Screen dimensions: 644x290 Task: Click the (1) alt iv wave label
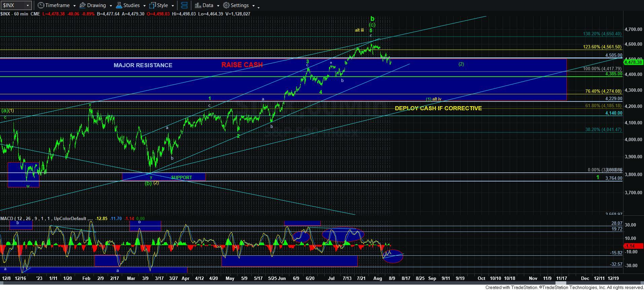pos(433,99)
